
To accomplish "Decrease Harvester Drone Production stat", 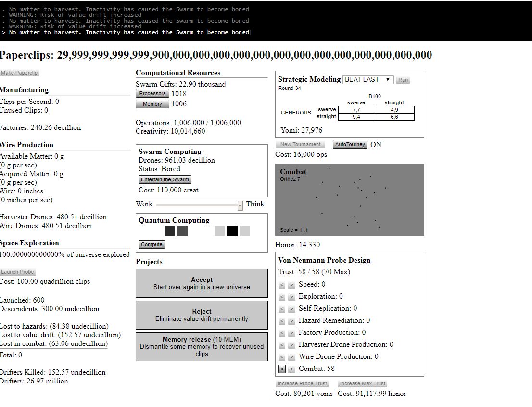I will 281,345.
